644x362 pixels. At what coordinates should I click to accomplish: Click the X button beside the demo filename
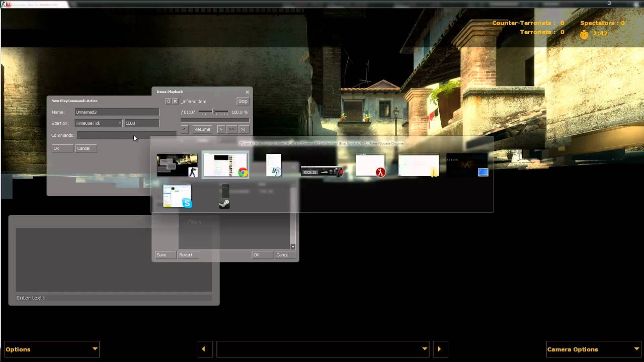point(175,101)
